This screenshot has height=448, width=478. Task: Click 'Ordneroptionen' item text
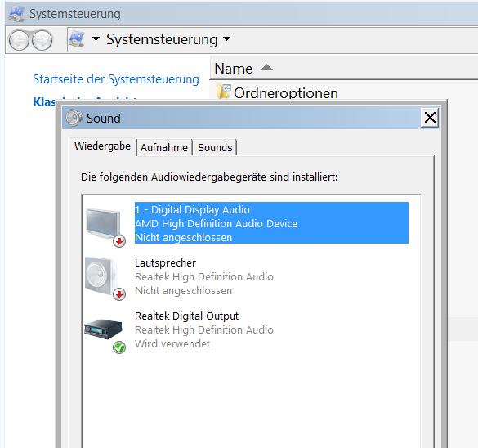[x=286, y=92]
